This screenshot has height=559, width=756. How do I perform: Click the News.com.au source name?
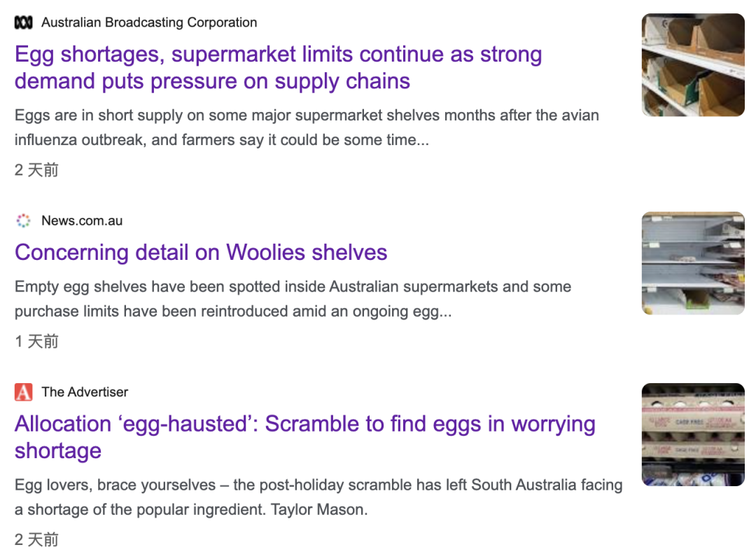tap(82, 221)
